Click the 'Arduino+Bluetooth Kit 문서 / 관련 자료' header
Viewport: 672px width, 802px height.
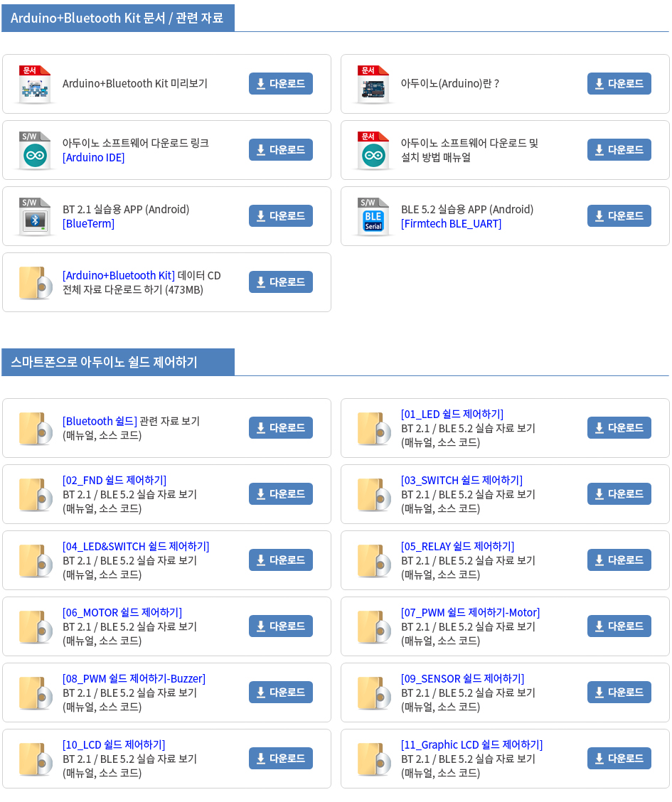point(117,18)
